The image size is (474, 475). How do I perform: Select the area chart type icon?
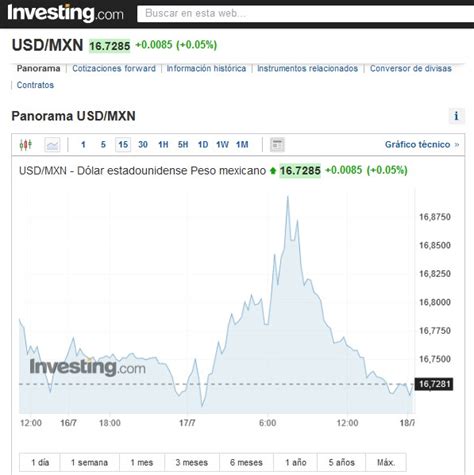pyautogui.click(x=52, y=145)
